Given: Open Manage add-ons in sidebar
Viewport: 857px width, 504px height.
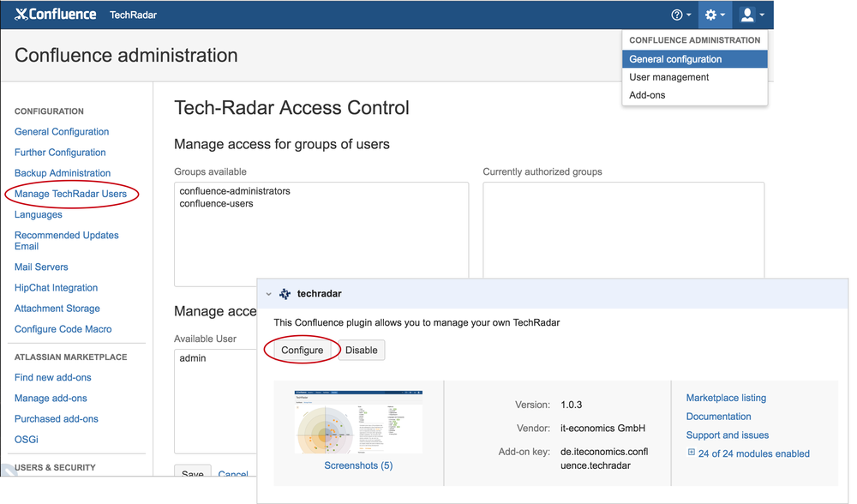Looking at the screenshot, I should tap(51, 399).
